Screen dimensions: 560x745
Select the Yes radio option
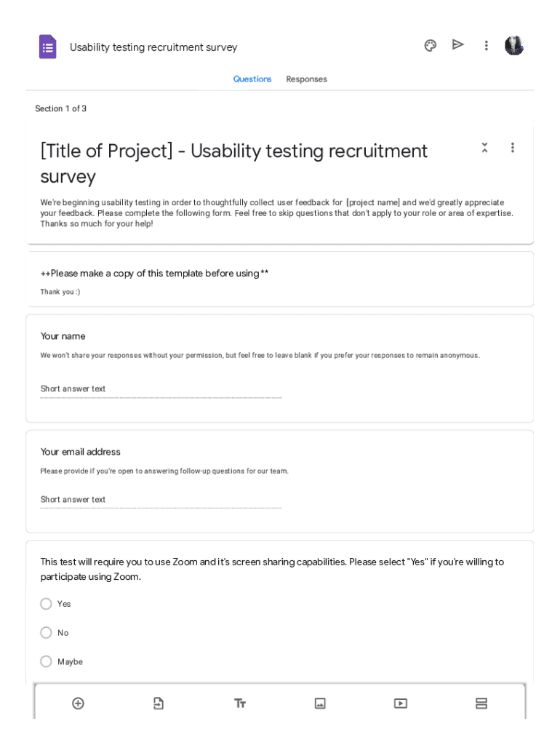[x=47, y=604]
